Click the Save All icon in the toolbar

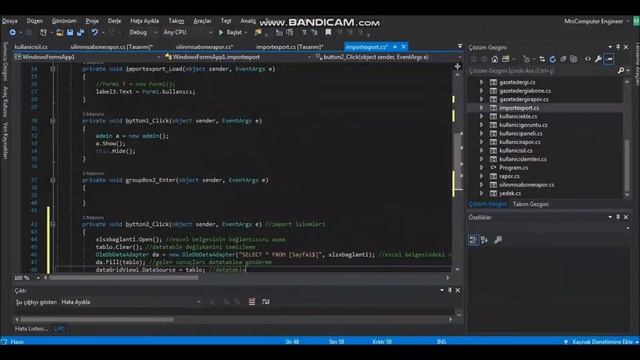(x=80, y=32)
